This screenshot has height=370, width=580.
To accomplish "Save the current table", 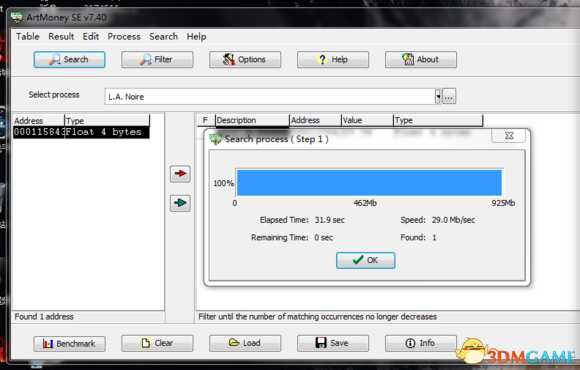I will point(333,343).
